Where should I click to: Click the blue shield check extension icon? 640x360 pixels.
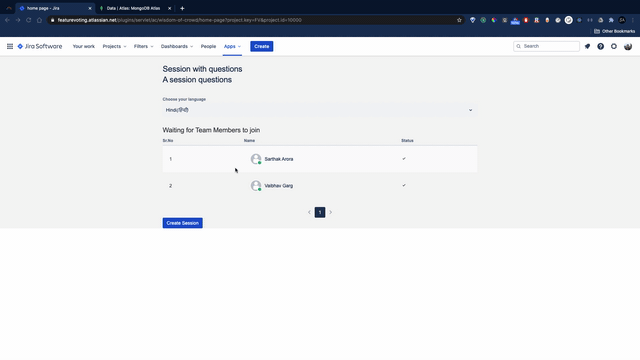[473, 20]
